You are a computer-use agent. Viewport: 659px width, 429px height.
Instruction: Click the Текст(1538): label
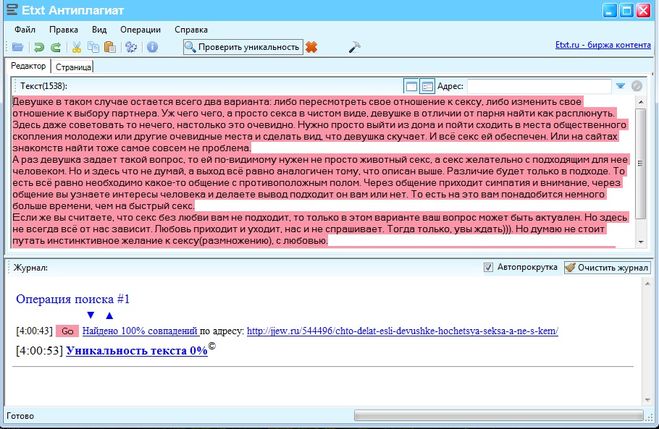44,86
